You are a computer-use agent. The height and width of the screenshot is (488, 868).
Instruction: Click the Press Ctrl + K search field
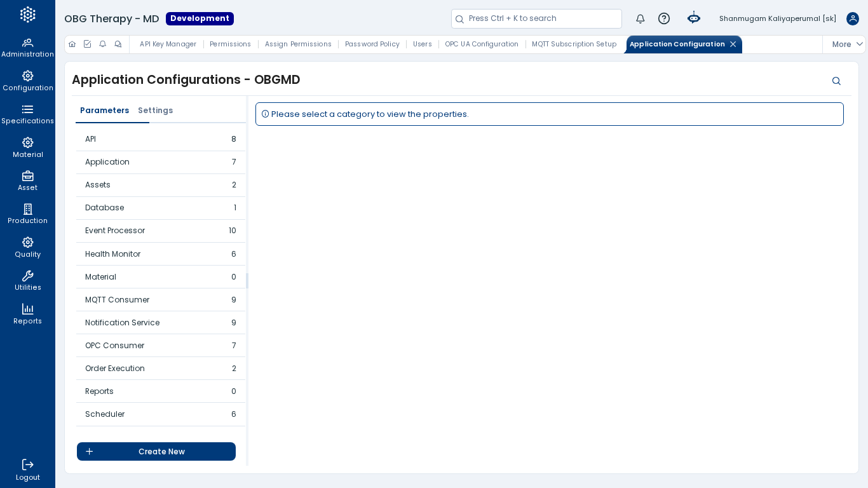536,18
